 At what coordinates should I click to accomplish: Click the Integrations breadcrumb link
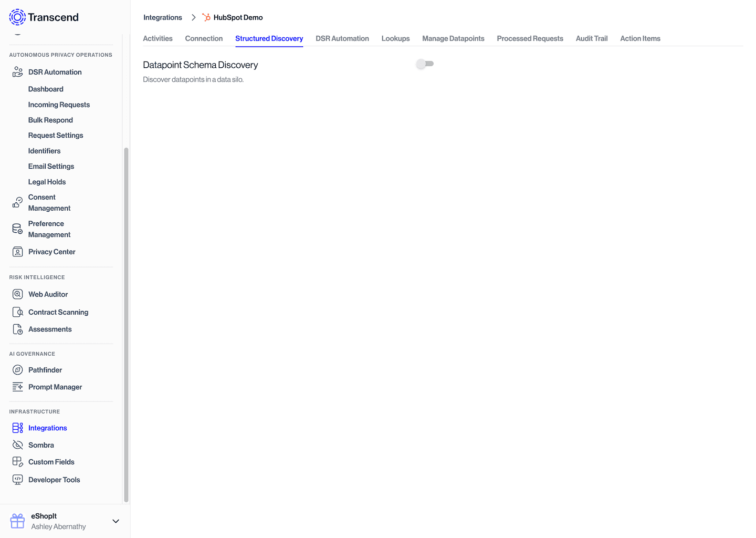pyautogui.click(x=163, y=17)
